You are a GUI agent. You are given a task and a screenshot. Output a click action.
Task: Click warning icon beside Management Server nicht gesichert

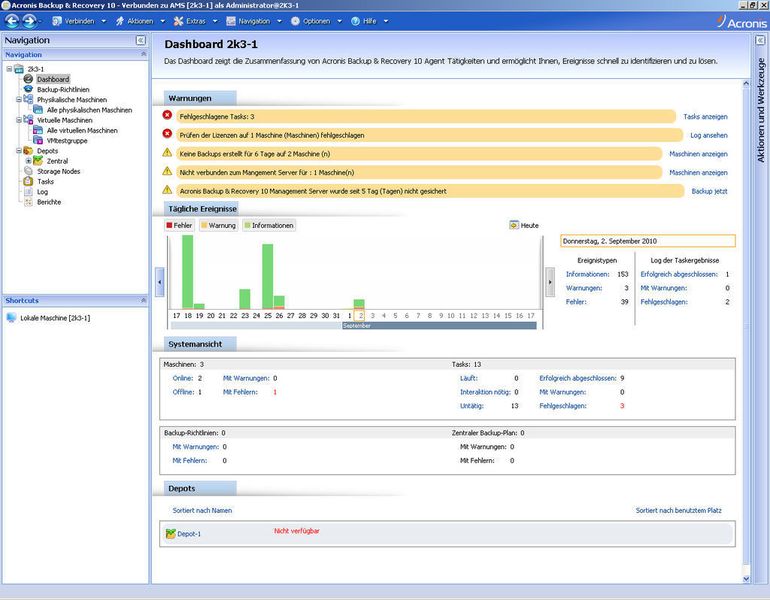tap(167, 190)
